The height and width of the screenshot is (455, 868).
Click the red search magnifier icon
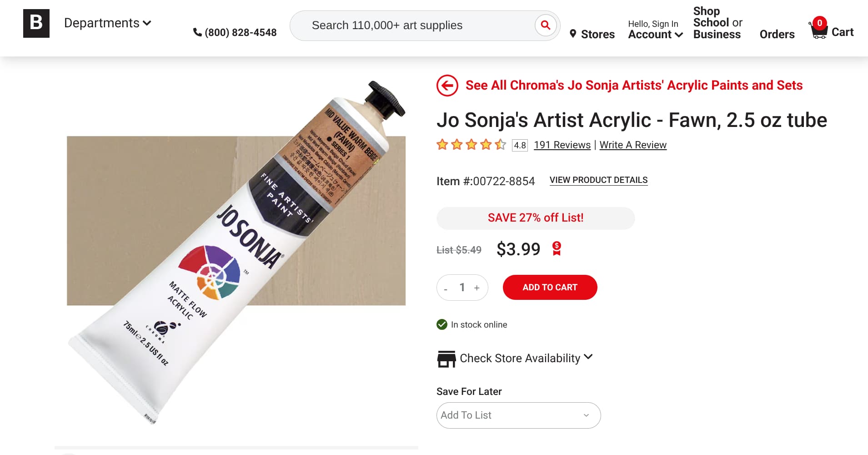[546, 25]
